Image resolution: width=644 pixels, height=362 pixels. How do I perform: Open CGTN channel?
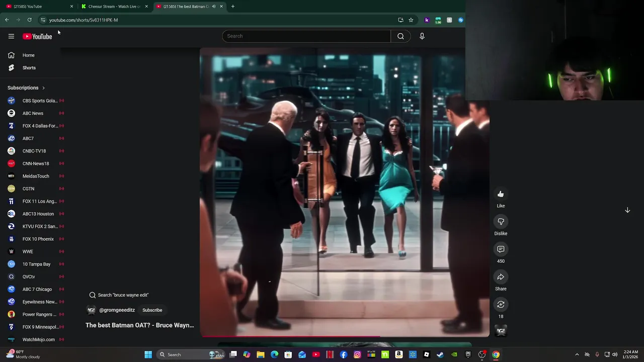coord(35,189)
